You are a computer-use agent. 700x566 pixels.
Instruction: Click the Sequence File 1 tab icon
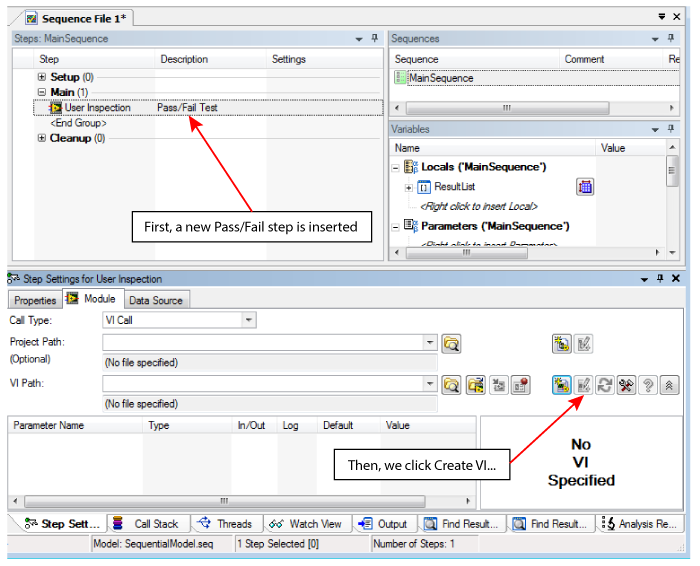31,19
